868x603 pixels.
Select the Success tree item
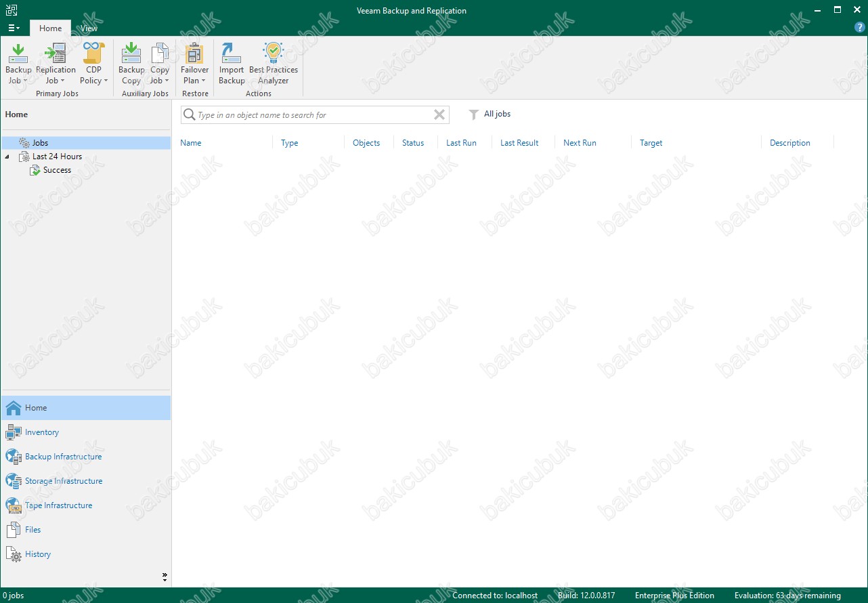pos(57,170)
